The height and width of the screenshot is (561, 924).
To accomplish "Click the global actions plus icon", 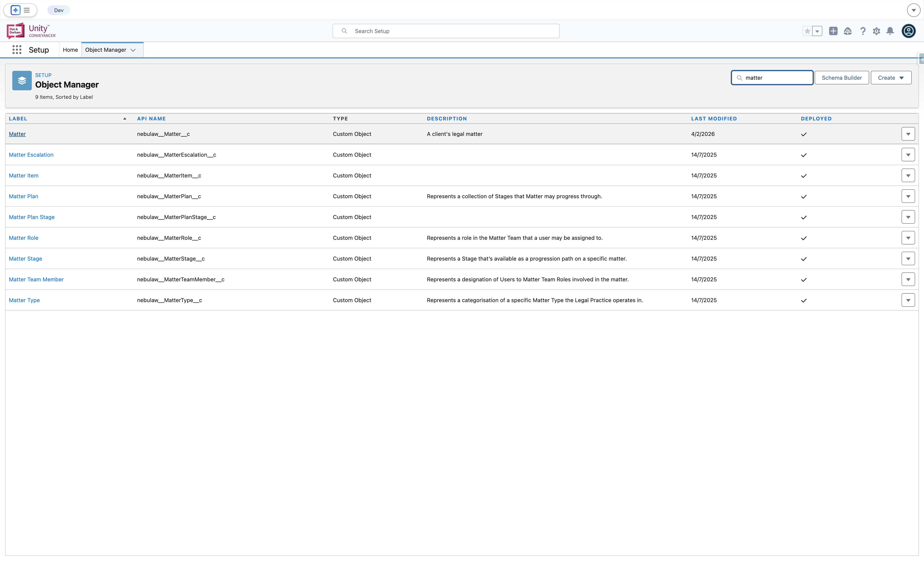I will coord(833,31).
